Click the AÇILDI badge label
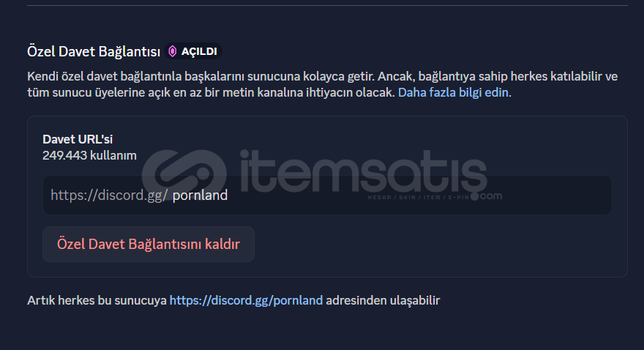 pyautogui.click(x=199, y=51)
